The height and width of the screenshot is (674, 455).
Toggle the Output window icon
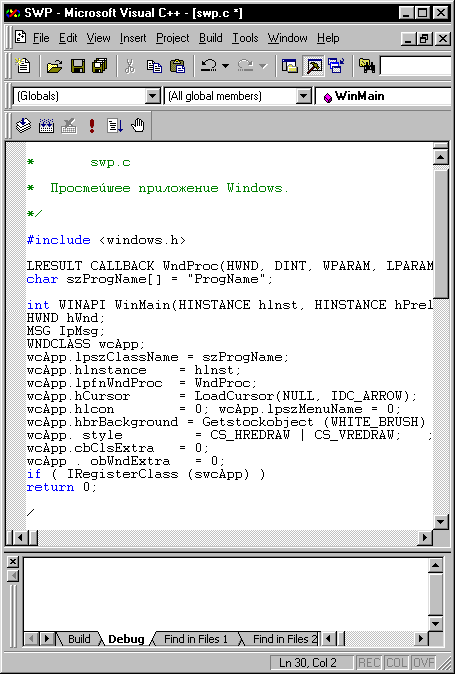(313, 66)
